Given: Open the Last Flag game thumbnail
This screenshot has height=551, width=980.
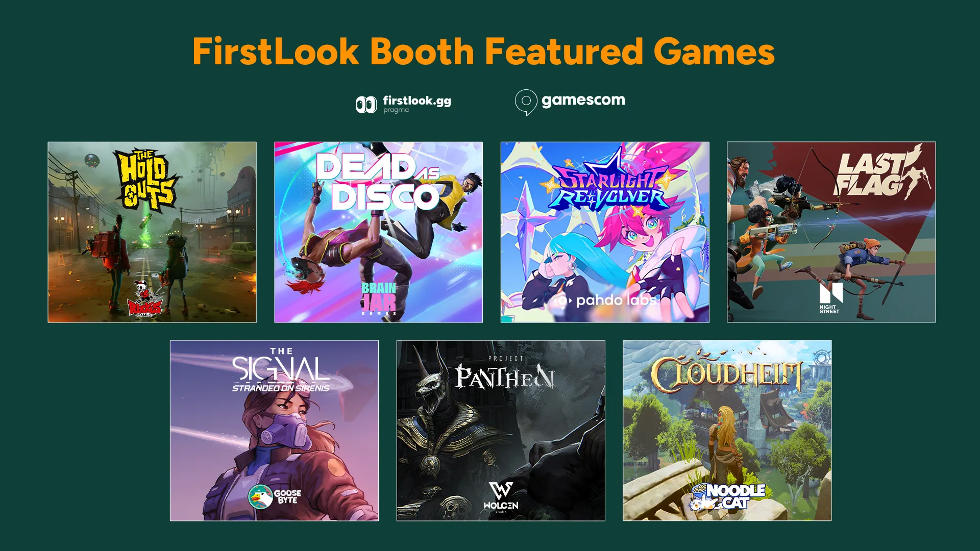Looking at the screenshot, I should (x=831, y=232).
